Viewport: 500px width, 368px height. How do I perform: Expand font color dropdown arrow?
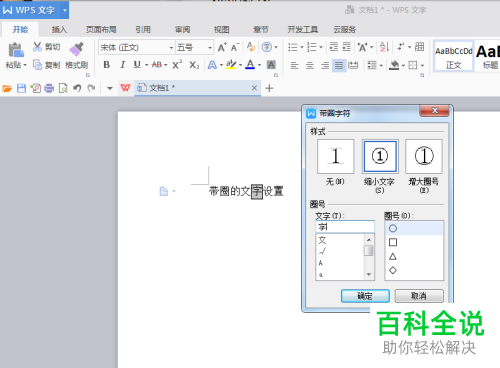259,65
